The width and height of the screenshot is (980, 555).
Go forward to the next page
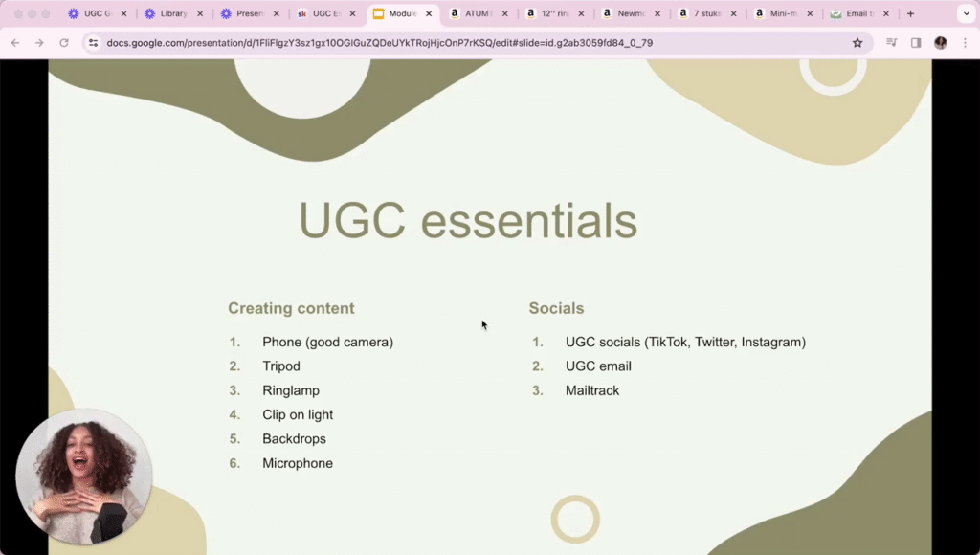[39, 42]
